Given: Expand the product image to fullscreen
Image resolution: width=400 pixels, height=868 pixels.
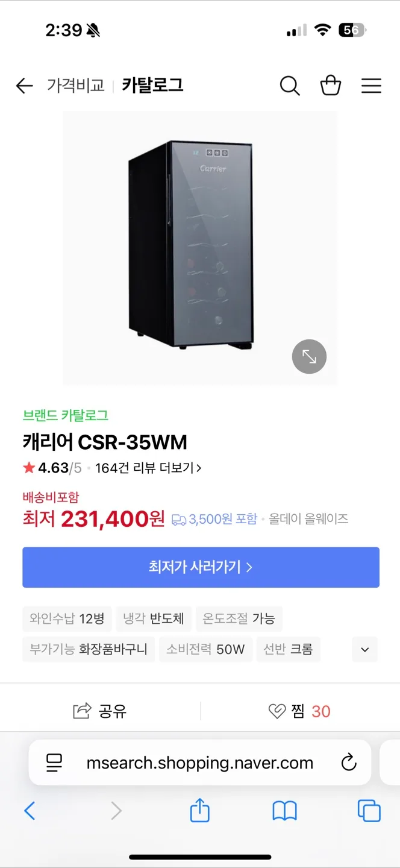Looking at the screenshot, I should click(x=309, y=357).
